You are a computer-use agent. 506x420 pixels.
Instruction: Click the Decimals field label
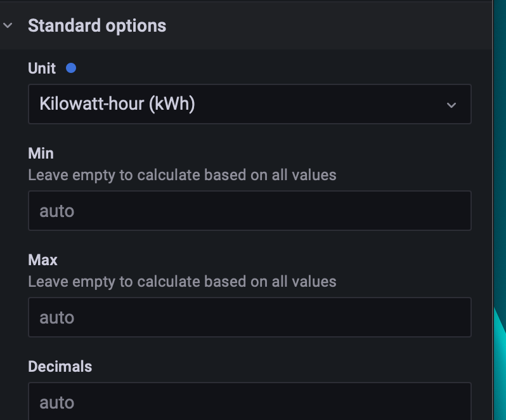[60, 367]
